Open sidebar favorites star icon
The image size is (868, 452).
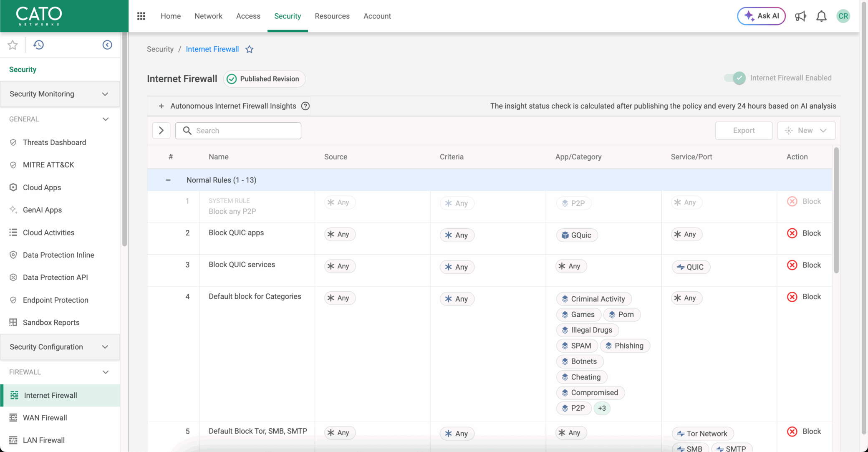(x=13, y=45)
